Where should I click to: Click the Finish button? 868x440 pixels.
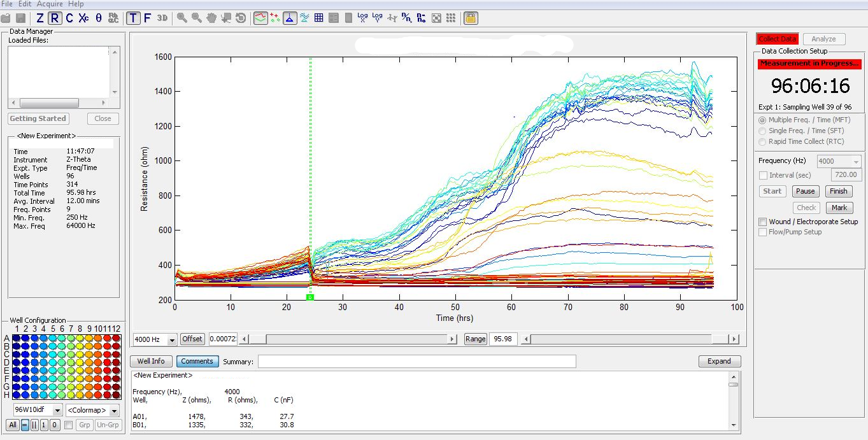(839, 191)
